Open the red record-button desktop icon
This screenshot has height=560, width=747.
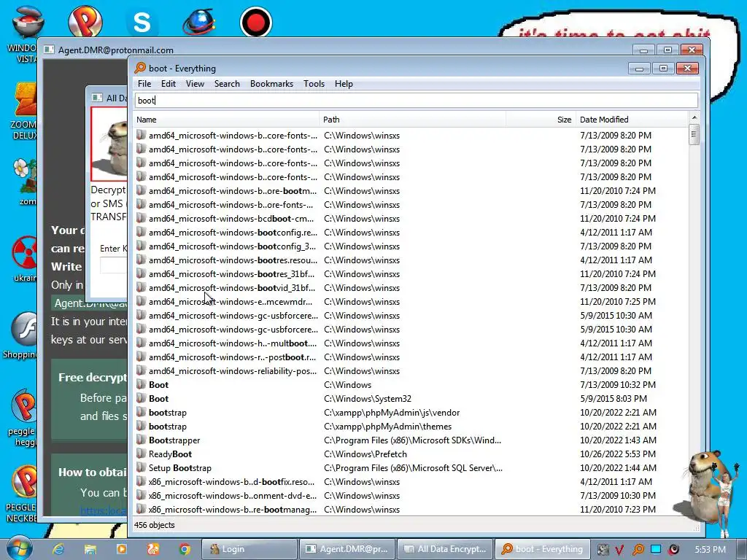[x=256, y=22]
